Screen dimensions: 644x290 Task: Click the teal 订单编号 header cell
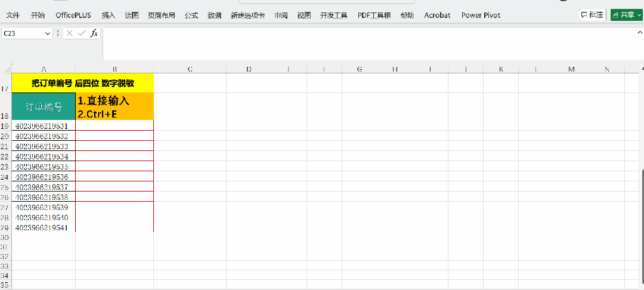pyautogui.click(x=44, y=106)
